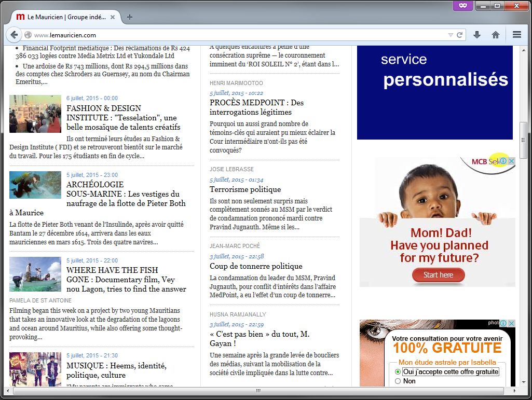Image resolution: width=532 pixels, height=400 pixels.
Task: Click 'Mom! Dad! Have you planned' ad text
Action: (440, 245)
